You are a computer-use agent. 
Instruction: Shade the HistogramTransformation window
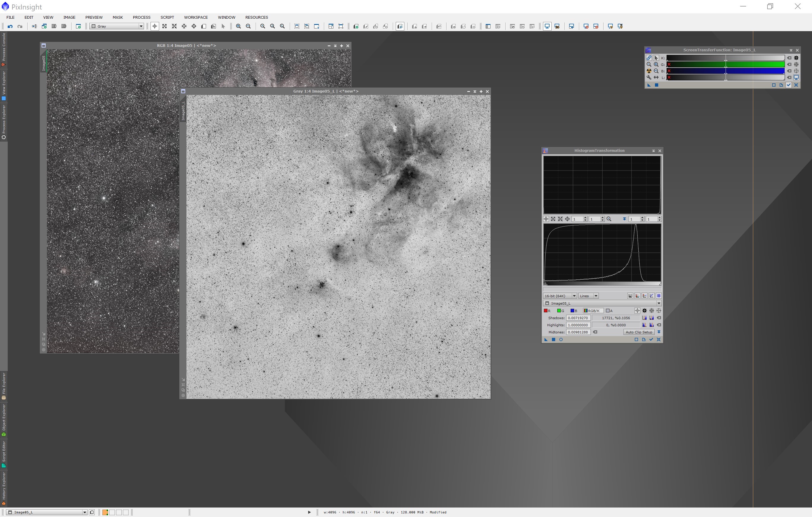click(x=653, y=151)
